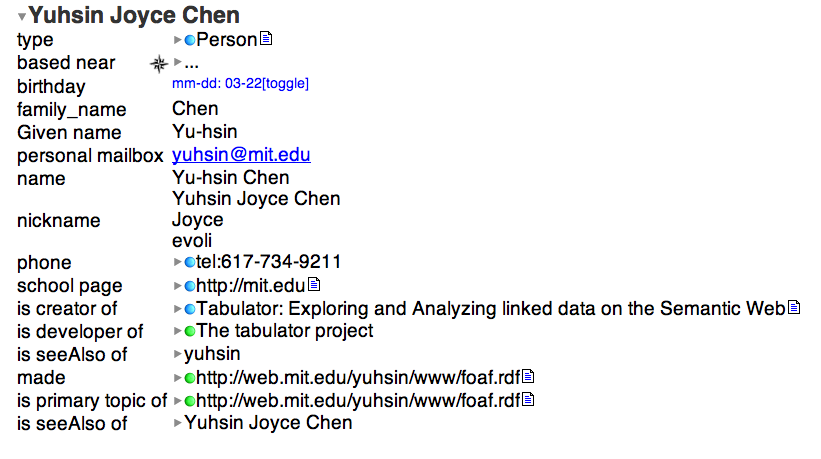Click the document icon after Tabulator paper title
821x459 pixels.
794,308
